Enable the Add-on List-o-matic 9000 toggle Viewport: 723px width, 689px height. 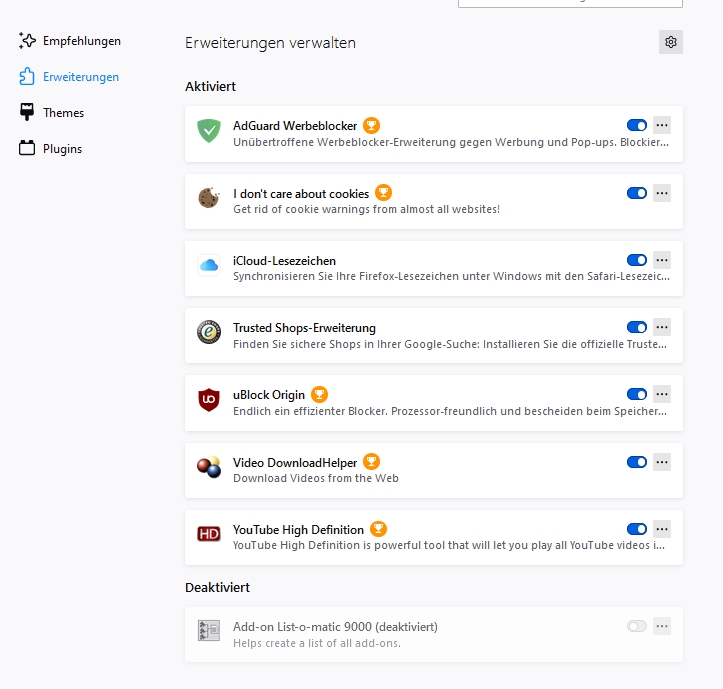tap(637, 626)
